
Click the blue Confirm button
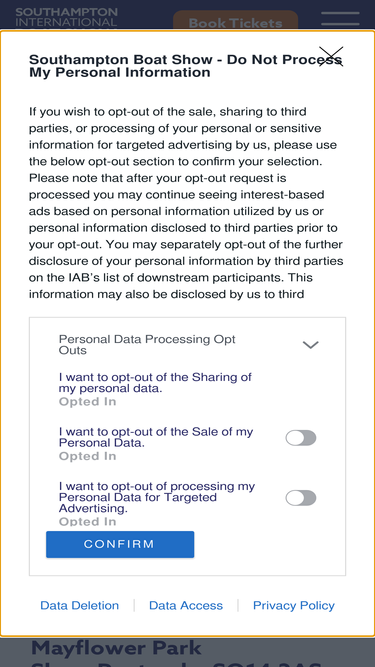point(120,544)
